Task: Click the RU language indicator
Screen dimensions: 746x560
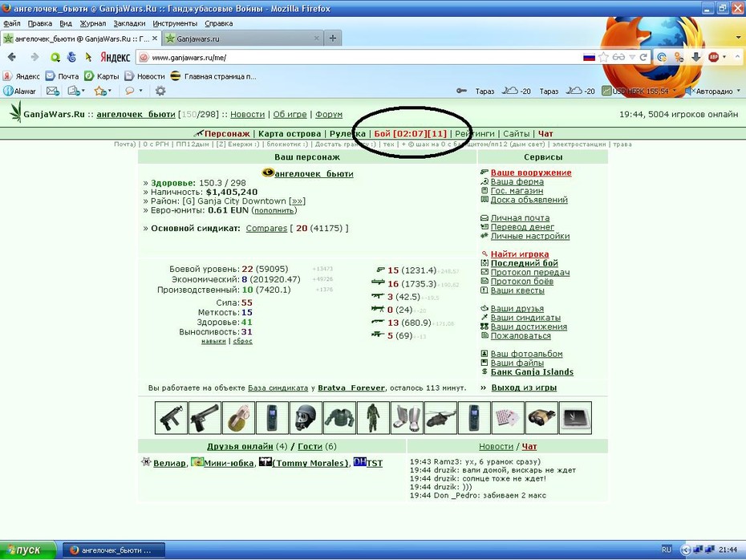Action: (x=666, y=550)
